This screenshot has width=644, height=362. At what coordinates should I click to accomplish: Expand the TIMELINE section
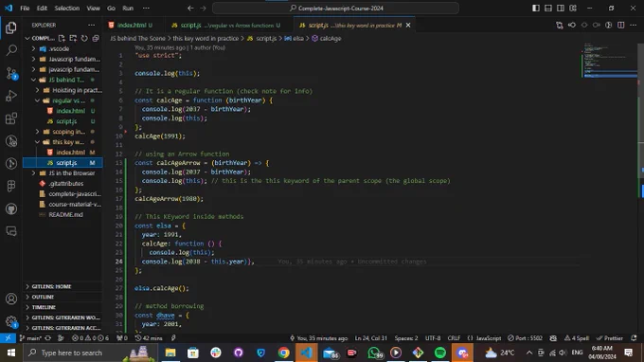pyautogui.click(x=63, y=307)
